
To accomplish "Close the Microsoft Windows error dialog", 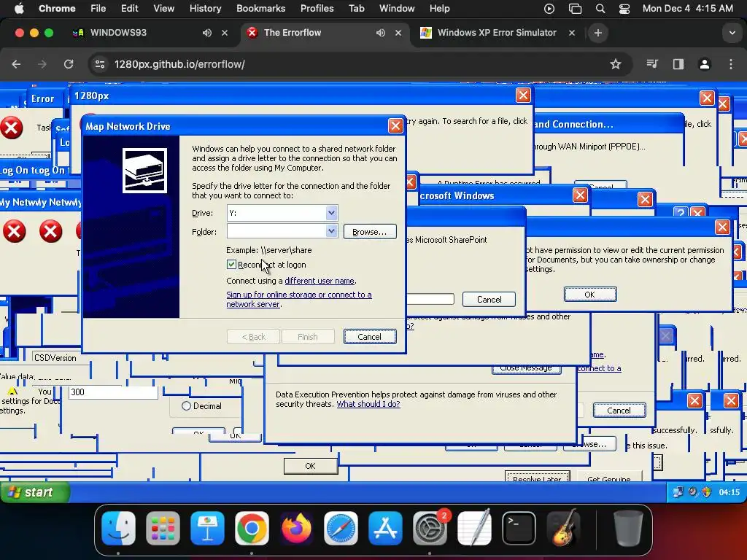I will click(x=580, y=195).
